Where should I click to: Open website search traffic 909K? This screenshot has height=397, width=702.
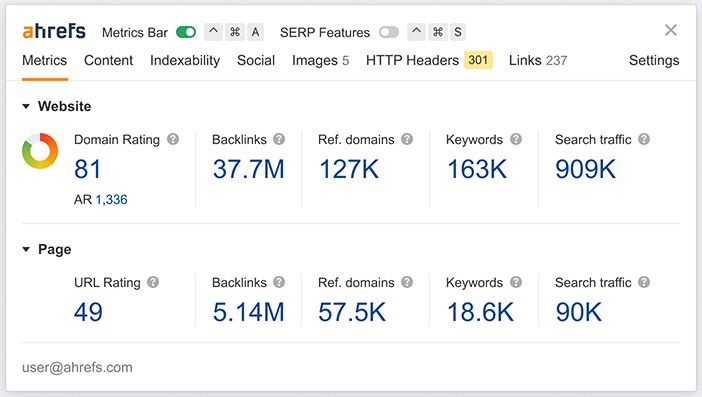586,169
